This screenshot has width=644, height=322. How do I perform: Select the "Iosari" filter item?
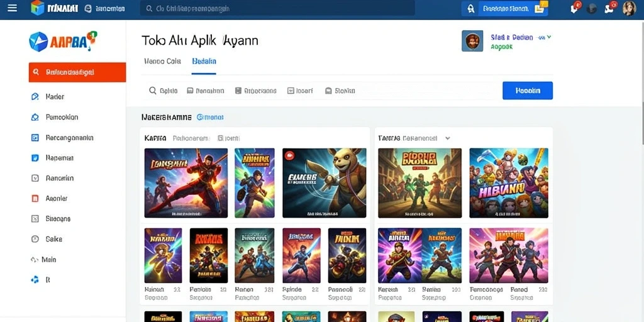point(300,91)
